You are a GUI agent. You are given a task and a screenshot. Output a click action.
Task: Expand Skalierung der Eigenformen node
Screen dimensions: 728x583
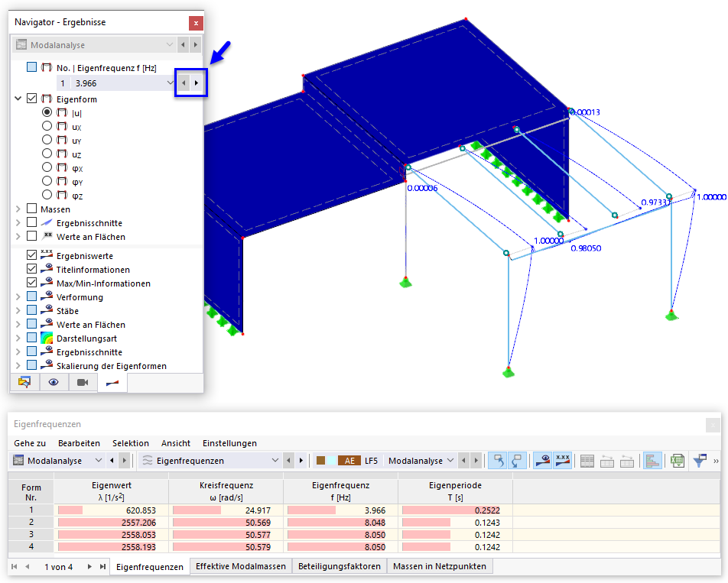pyautogui.click(x=18, y=365)
